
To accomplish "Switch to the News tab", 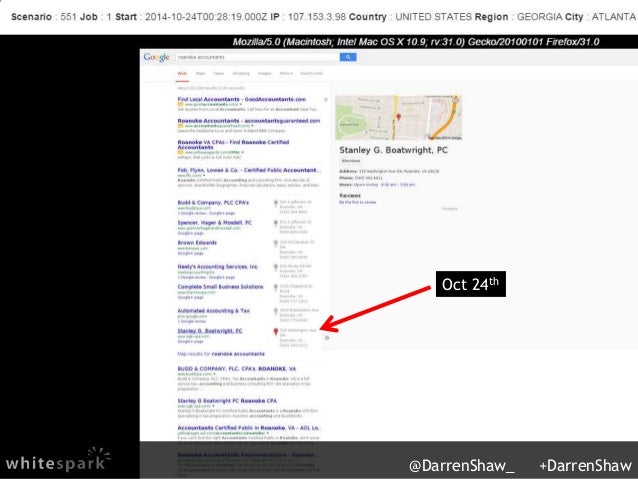I will pos(219,74).
